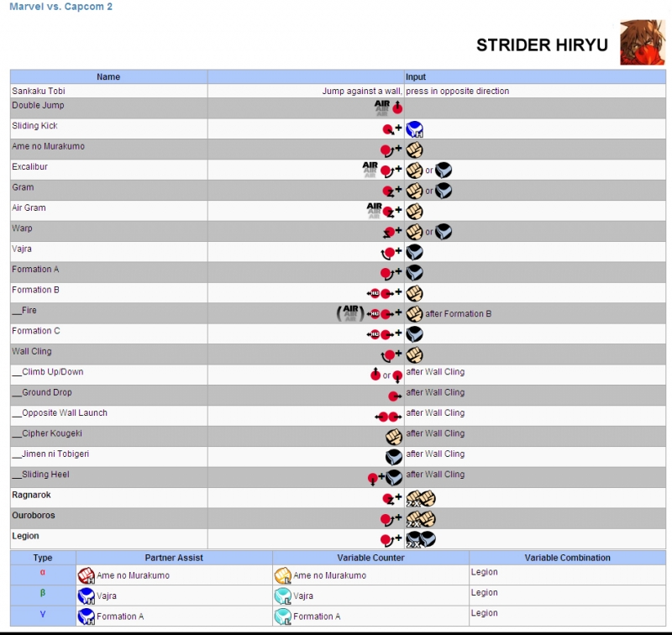Click the Strider Hiryu character portrait
Image resolution: width=672 pixels, height=635 pixels.
643,43
